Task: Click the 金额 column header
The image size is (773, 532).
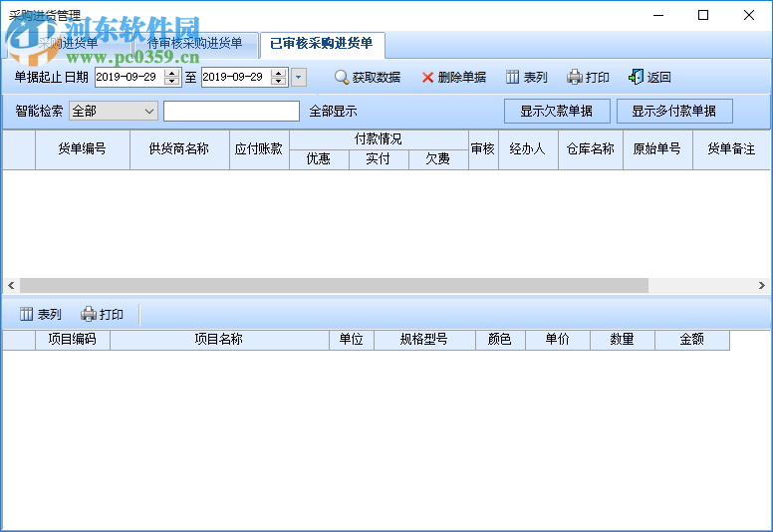Action: click(x=691, y=340)
